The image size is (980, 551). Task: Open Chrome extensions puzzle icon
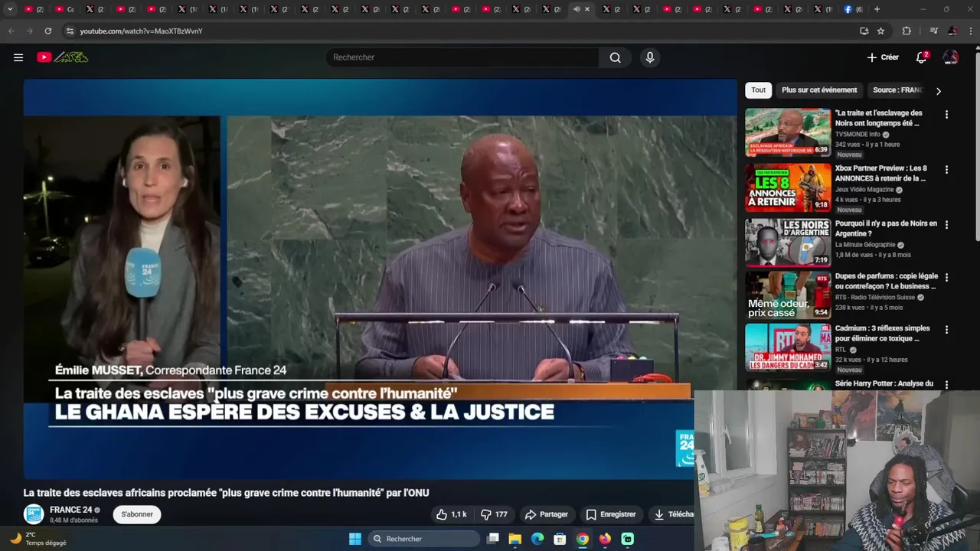tap(906, 31)
